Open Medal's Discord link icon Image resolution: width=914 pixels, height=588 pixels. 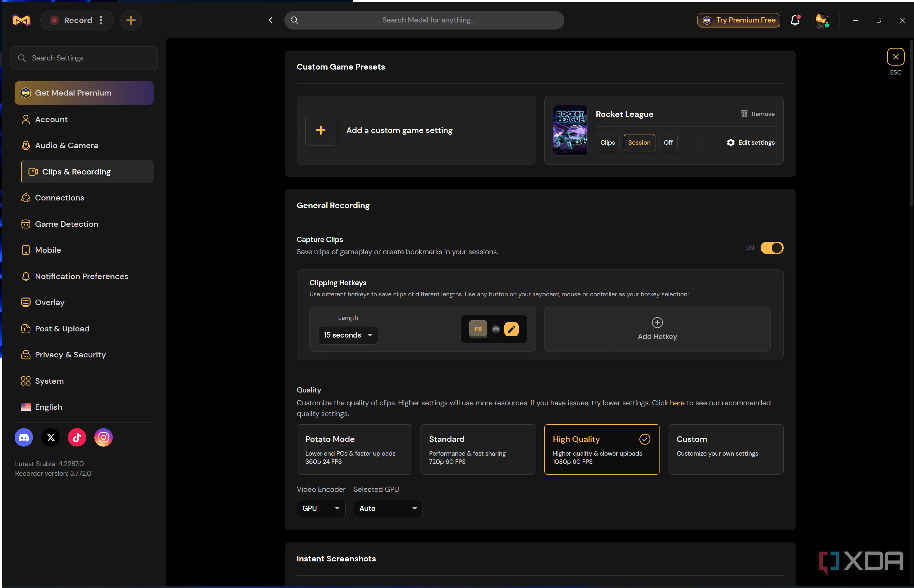24,437
